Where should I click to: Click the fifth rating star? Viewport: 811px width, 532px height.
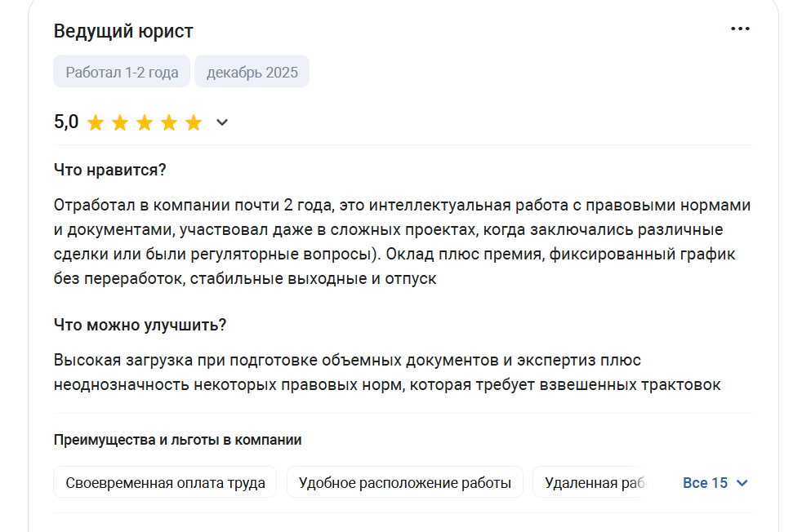pos(194,123)
